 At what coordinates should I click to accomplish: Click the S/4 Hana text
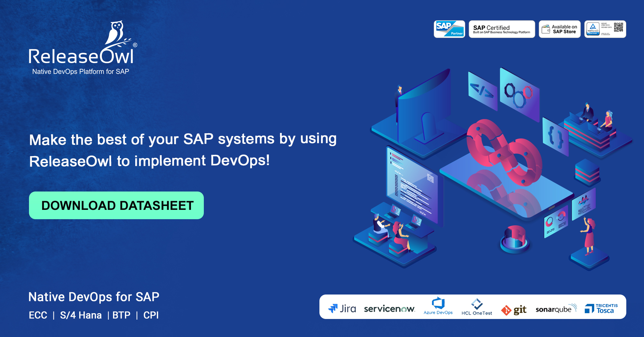(81, 315)
